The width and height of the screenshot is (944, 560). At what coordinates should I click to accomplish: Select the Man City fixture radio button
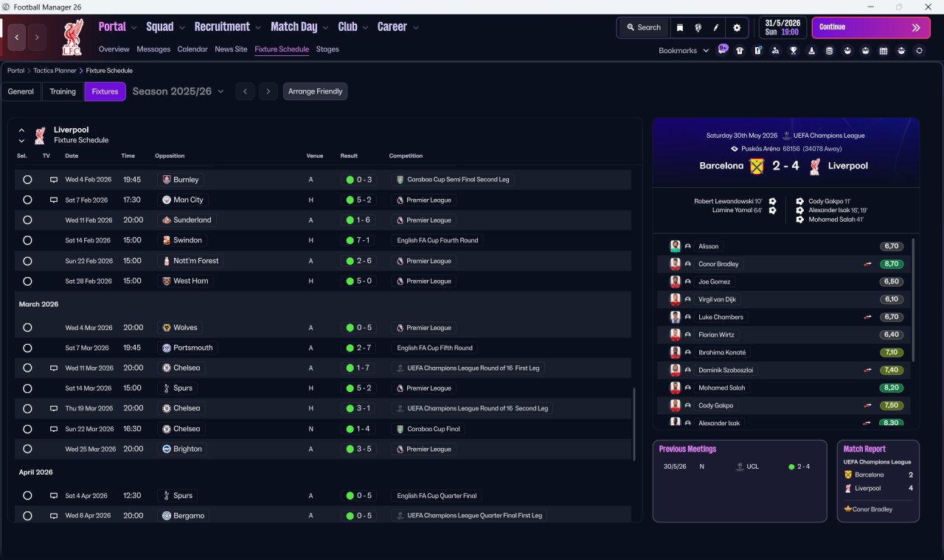pyautogui.click(x=27, y=200)
